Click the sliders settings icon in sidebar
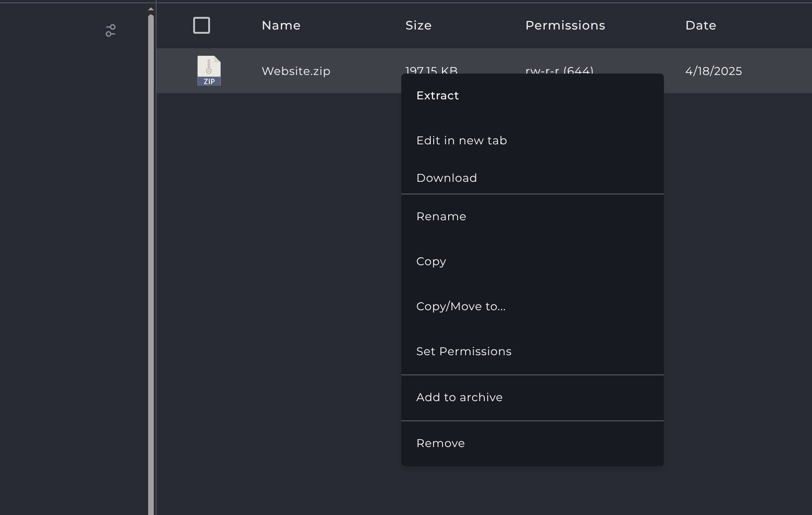 point(111,31)
